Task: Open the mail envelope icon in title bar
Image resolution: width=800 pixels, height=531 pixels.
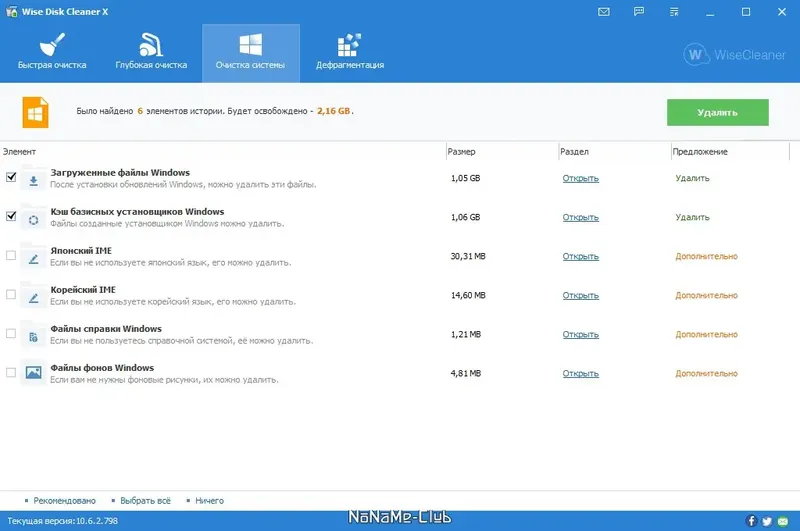Action: [x=604, y=12]
